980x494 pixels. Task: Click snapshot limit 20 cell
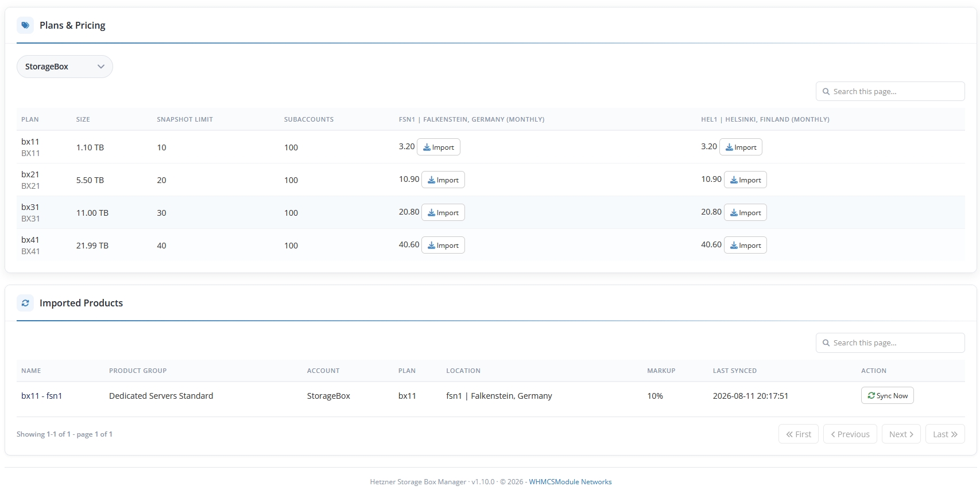click(x=161, y=180)
